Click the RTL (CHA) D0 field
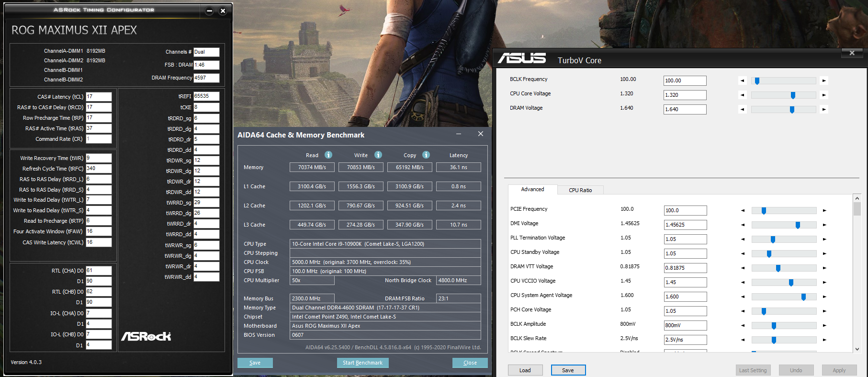Viewport: 868px width, 377px height. pyautogui.click(x=99, y=271)
